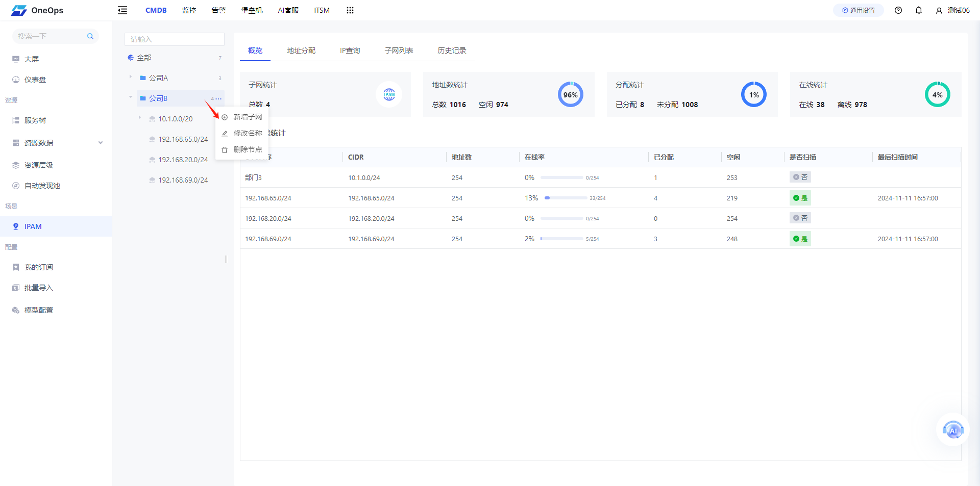Open 大屏 from the sidebar

(x=32, y=59)
